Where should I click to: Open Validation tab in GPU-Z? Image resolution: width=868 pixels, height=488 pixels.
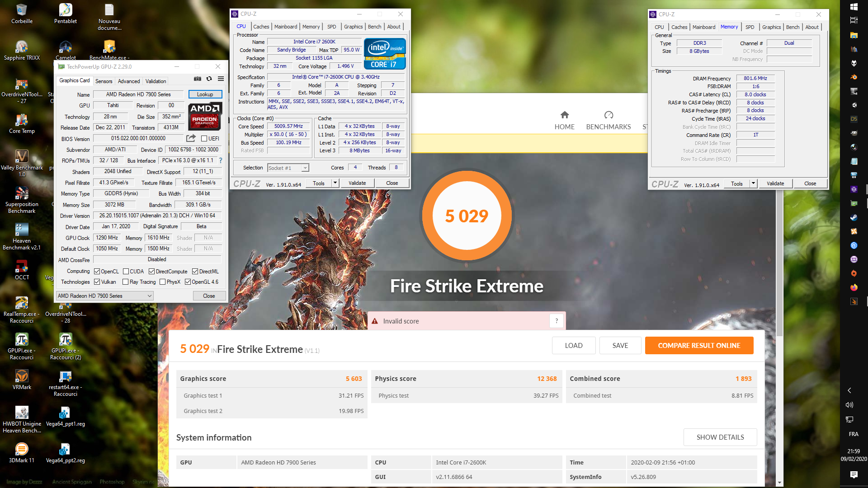click(156, 81)
